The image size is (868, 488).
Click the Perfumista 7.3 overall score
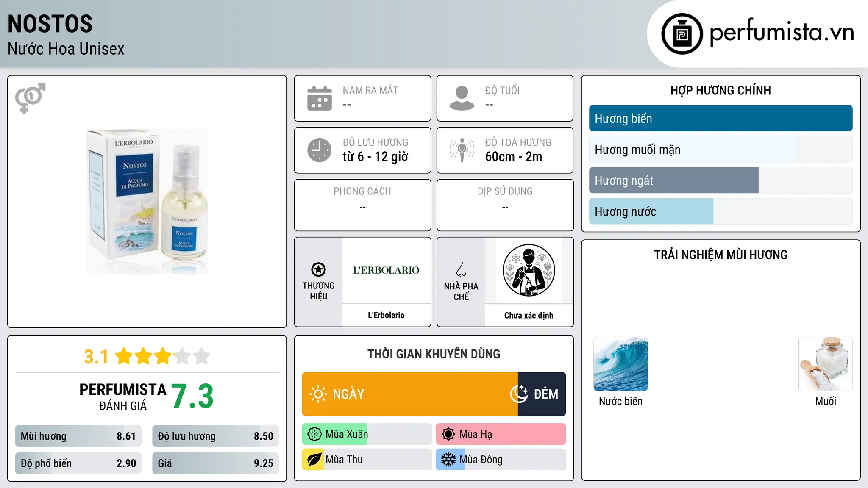coord(192,396)
